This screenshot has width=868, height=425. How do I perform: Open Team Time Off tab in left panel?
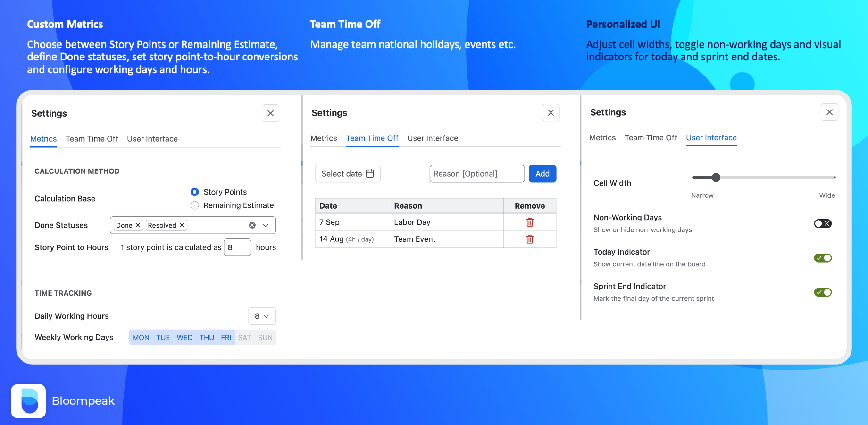pos(92,139)
